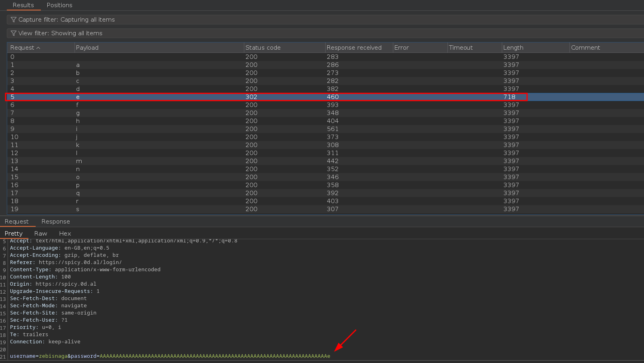Select request row 19 with payload s
Viewport: 644px width, 363px height.
pyautogui.click(x=160, y=209)
